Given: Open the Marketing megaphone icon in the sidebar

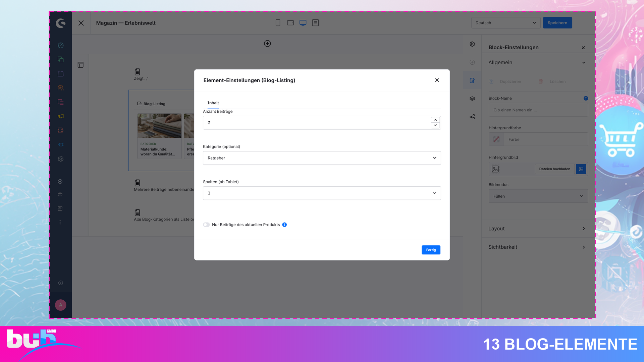Looking at the screenshot, I should [60, 116].
